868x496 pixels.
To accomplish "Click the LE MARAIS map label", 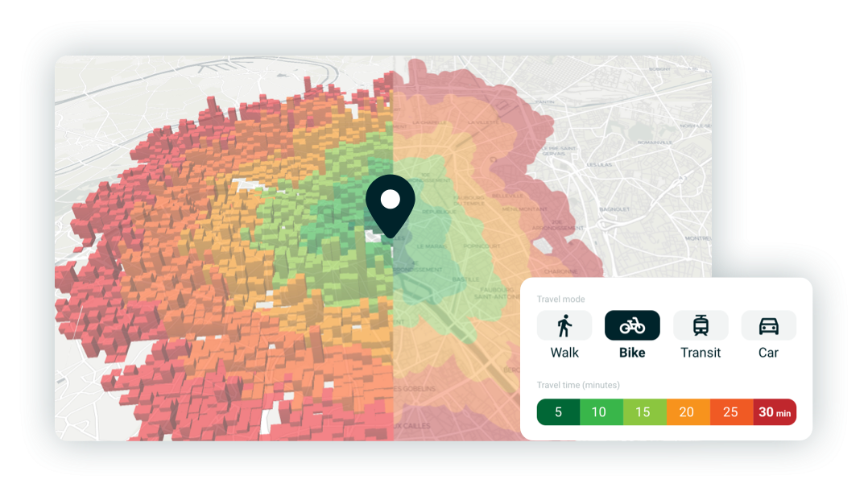I will [432, 246].
